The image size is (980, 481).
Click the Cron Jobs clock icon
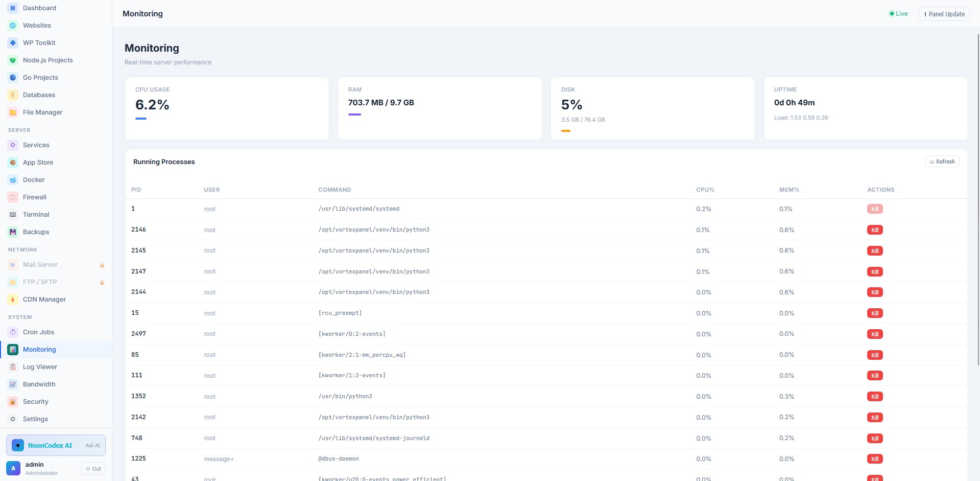[x=13, y=332]
